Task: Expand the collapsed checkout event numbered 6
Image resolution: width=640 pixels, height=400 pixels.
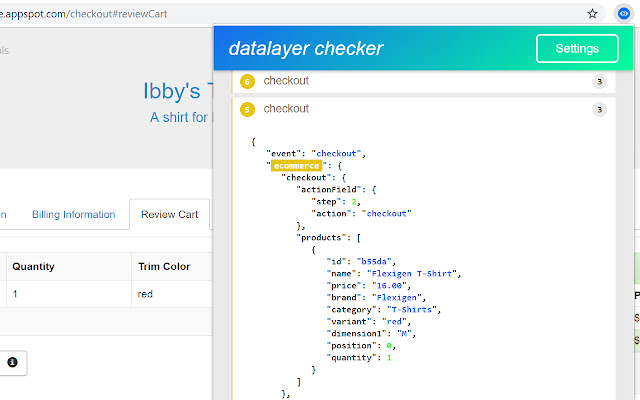Action: click(286, 81)
